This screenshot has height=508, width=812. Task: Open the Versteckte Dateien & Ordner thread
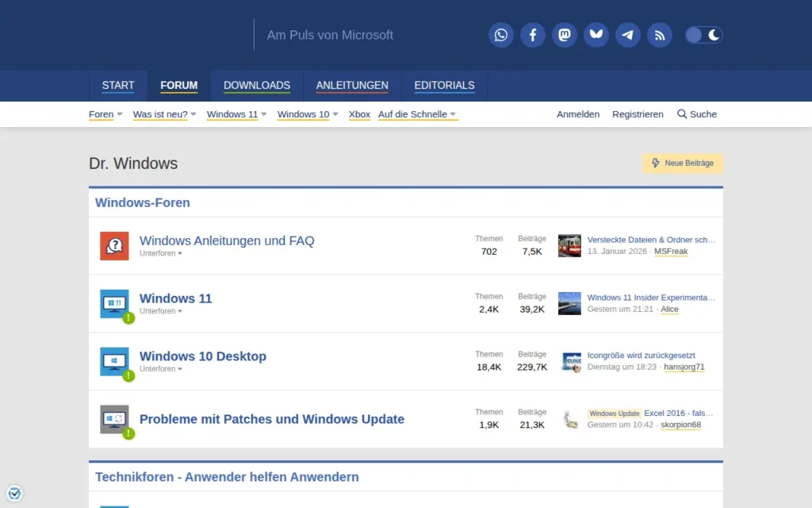[x=651, y=240]
